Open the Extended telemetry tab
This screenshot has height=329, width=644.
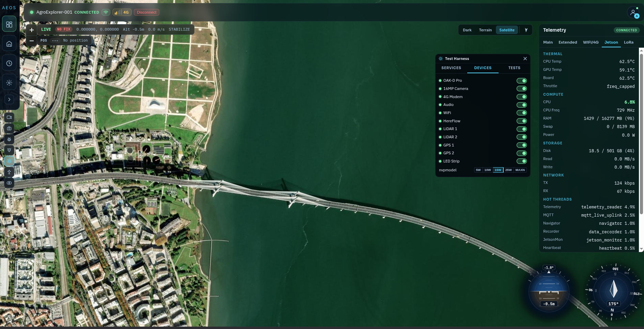(568, 42)
